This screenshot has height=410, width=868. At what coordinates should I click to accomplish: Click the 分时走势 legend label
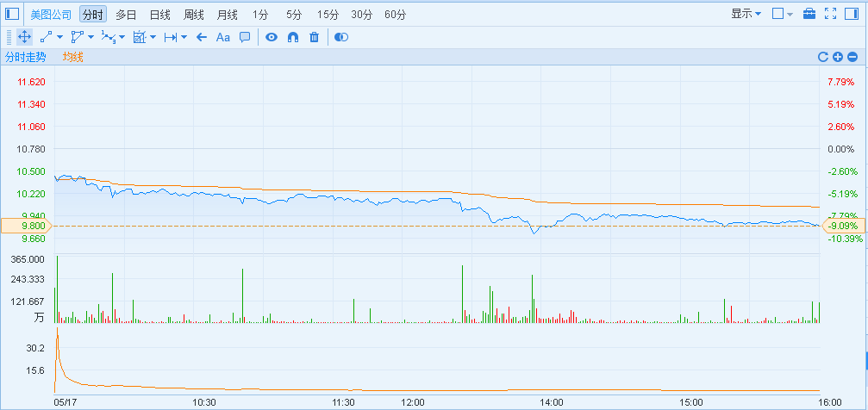tap(26, 57)
